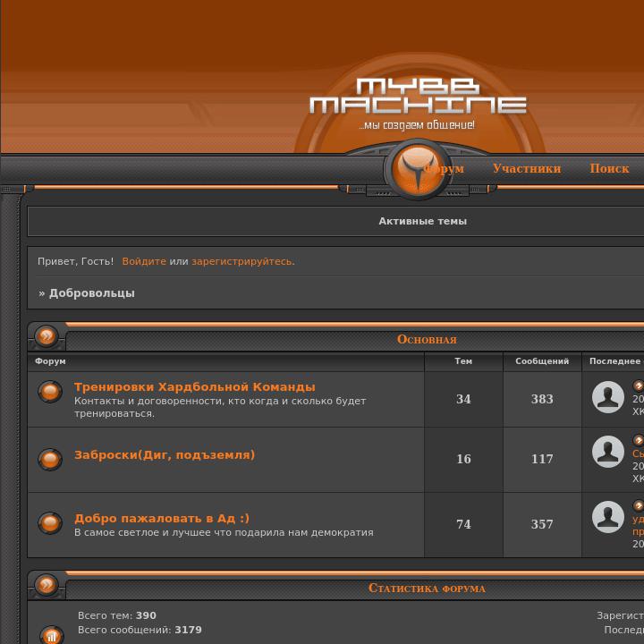Click status icon for Заброски forum
Image resolution: width=644 pixels, height=644 pixels.
pyautogui.click(x=50, y=459)
